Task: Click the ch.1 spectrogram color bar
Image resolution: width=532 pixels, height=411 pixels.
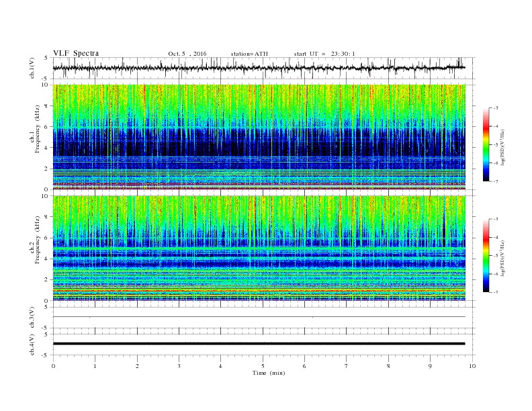Action: [x=486, y=144]
